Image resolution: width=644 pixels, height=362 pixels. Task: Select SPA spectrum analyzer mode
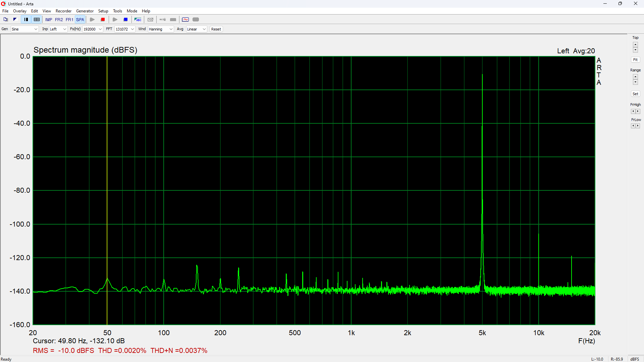tap(80, 19)
